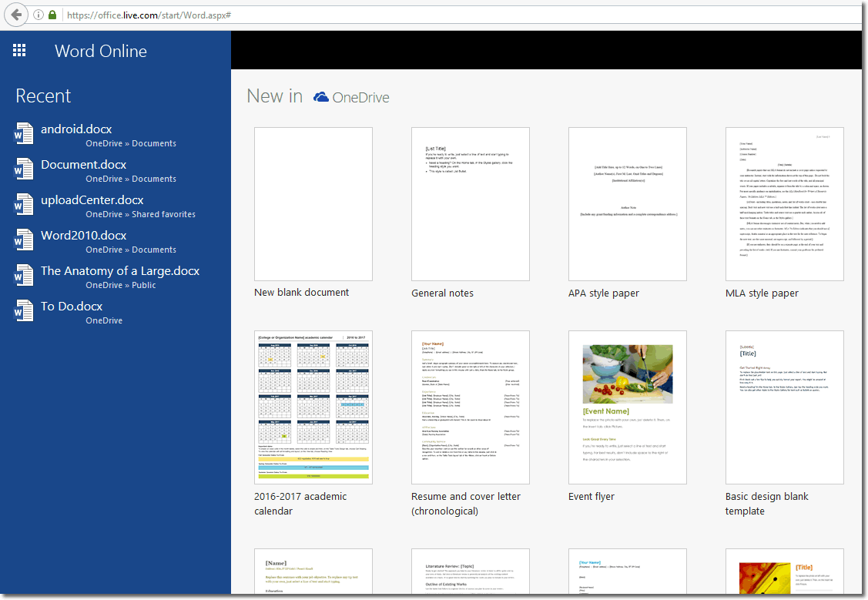
Task: Click the OneDrive cloud icon
Action: point(321,97)
